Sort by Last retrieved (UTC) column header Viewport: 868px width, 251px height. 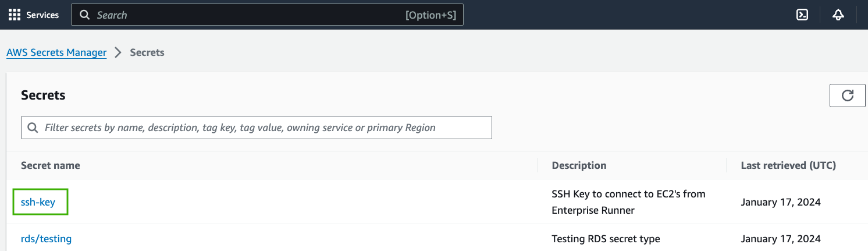788,165
